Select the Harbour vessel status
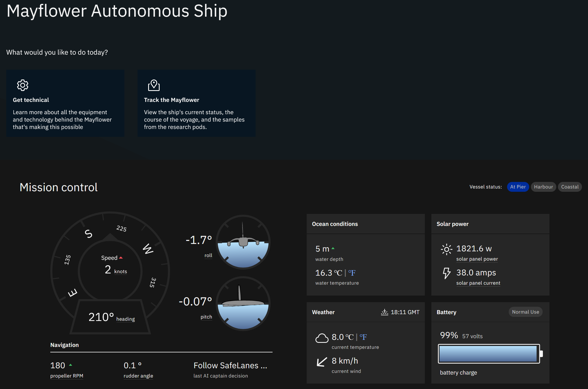 tap(543, 187)
